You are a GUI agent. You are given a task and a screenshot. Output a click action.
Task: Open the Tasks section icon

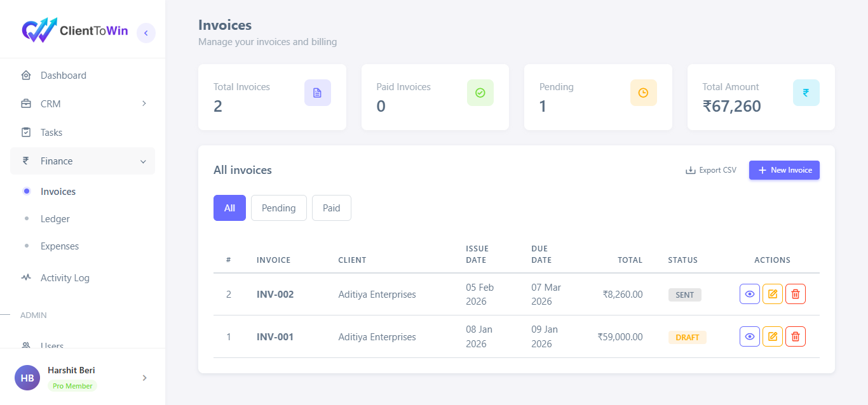(26, 132)
